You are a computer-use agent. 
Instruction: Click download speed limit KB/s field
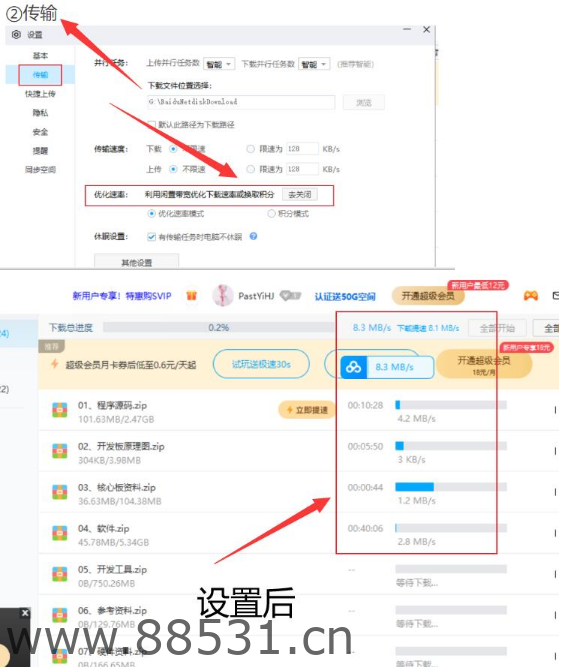[x=302, y=149]
